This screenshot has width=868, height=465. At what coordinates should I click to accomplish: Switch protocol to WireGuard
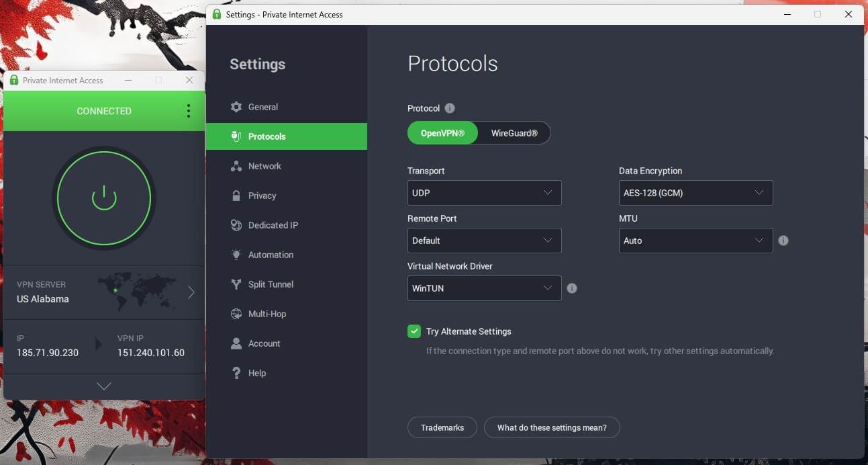(514, 133)
